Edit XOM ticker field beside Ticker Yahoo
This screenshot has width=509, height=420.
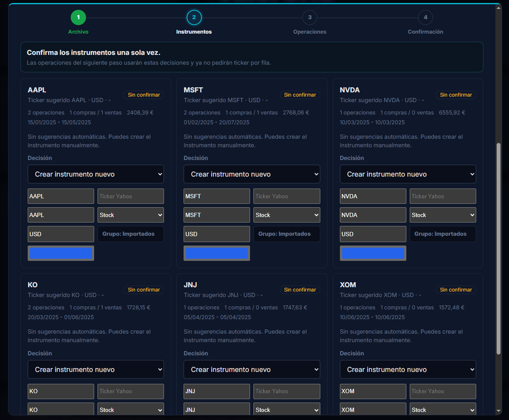373,391
